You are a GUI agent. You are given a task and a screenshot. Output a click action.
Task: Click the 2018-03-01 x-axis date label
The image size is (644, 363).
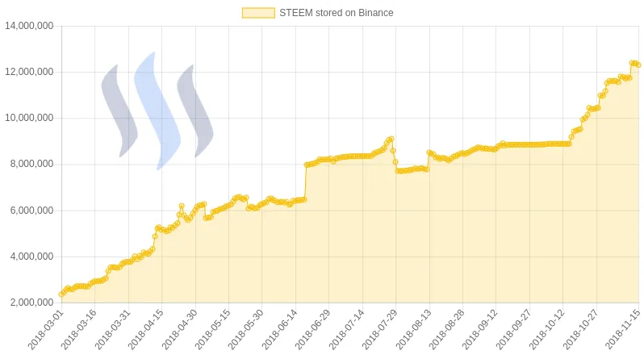[x=45, y=329]
